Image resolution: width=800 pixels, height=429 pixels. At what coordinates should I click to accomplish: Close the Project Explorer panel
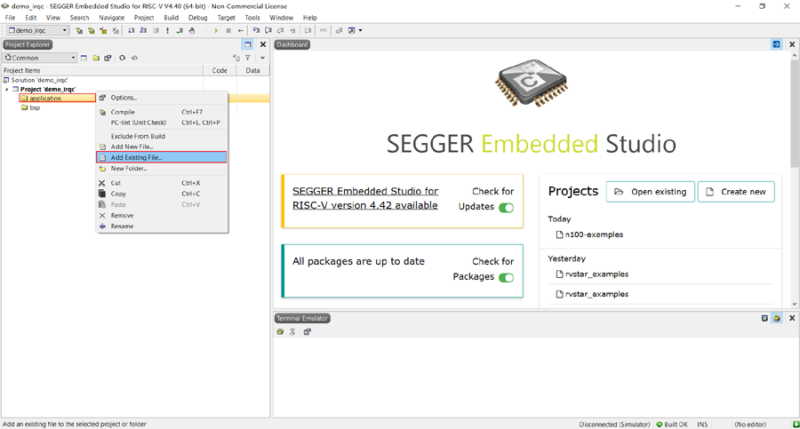263,45
